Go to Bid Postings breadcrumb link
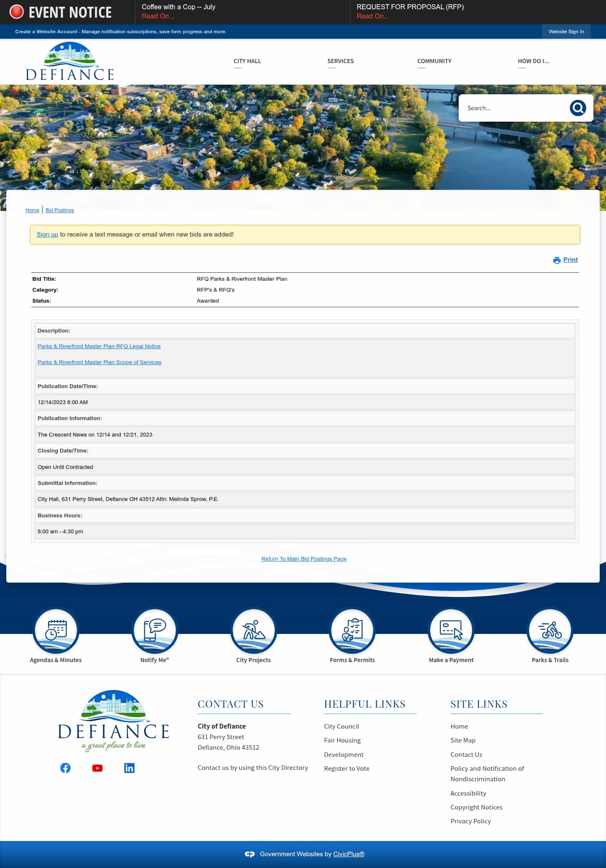This screenshot has width=606, height=868. click(60, 210)
